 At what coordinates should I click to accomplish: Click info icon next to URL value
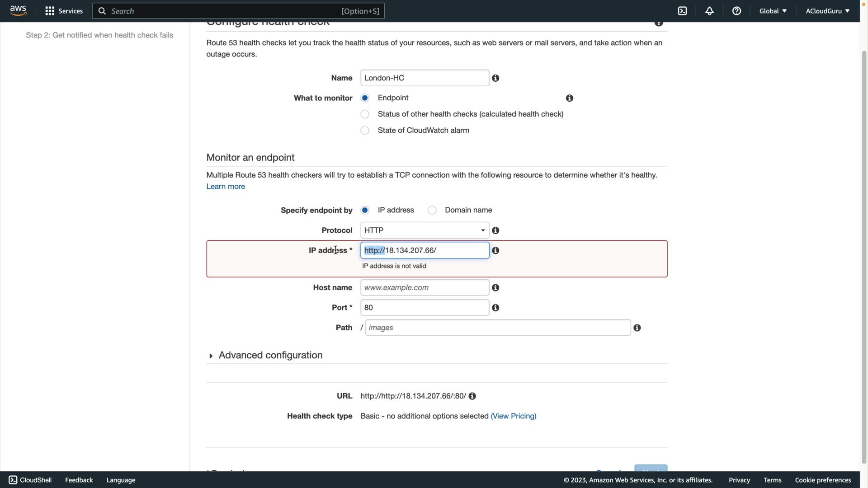472,396
